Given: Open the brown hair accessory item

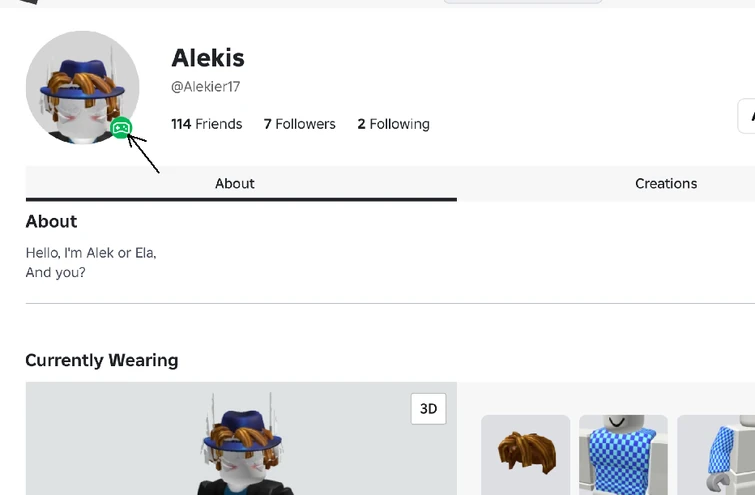Looking at the screenshot, I should pos(525,455).
